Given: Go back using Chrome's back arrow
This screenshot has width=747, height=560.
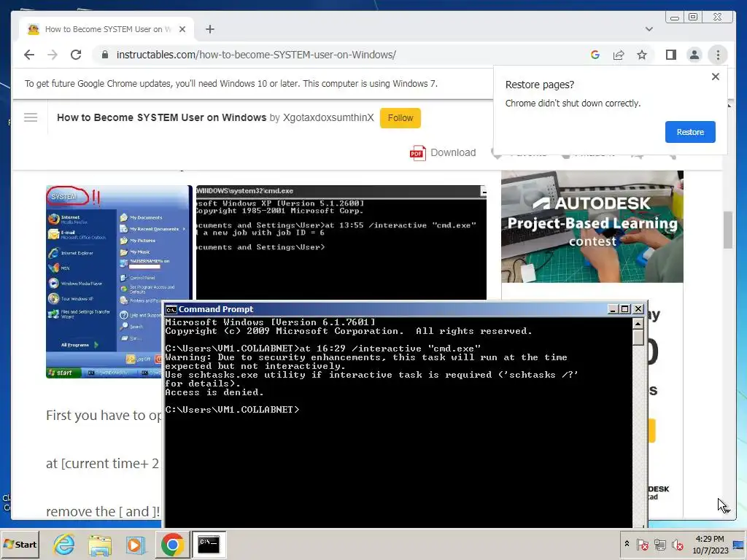Looking at the screenshot, I should (x=29, y=55).
